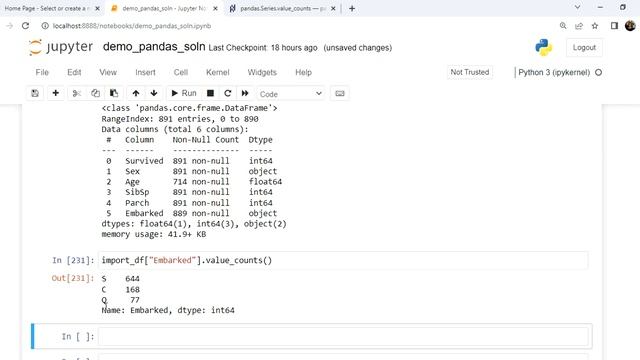Click the 'memory usage: 41.9+ KB' text

click(x=154, y=234)
